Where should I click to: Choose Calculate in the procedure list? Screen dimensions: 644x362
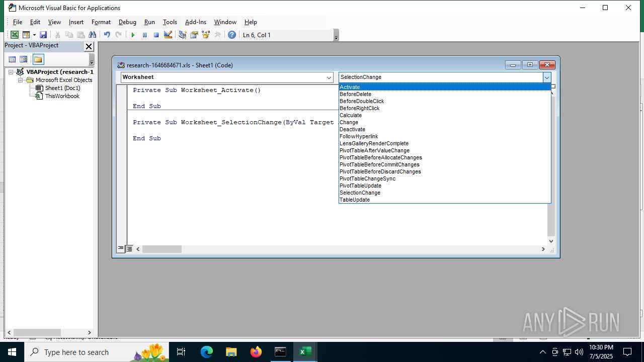click(x=445, y=115)
